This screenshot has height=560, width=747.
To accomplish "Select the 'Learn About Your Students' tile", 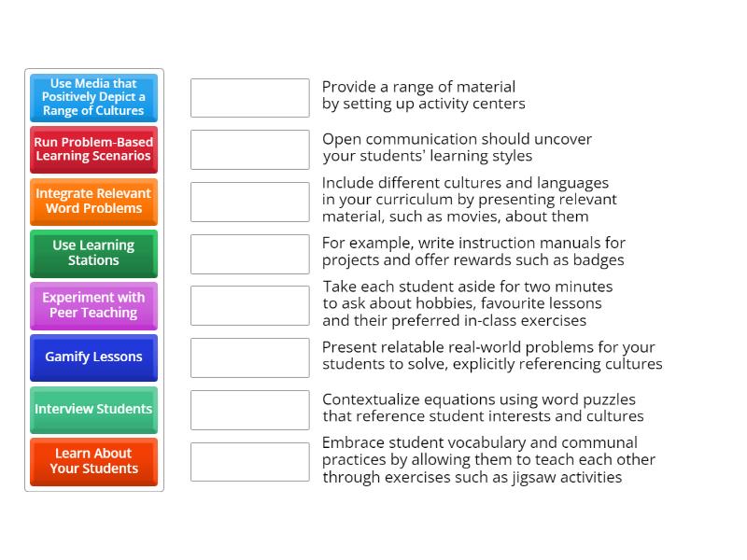I will [93, 462].
